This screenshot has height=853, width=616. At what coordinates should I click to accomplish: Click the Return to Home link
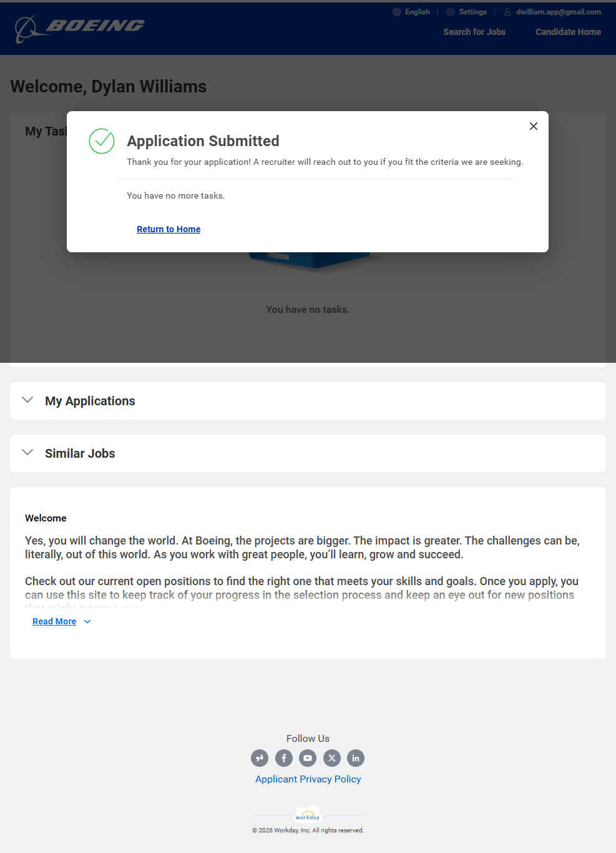pos(169,229)
